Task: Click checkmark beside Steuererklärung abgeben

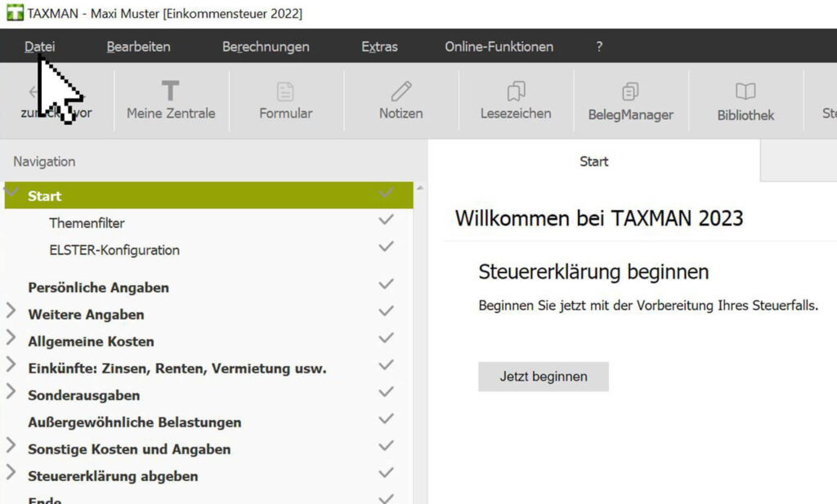Action: pyautogui.click(x=386, y=472)
